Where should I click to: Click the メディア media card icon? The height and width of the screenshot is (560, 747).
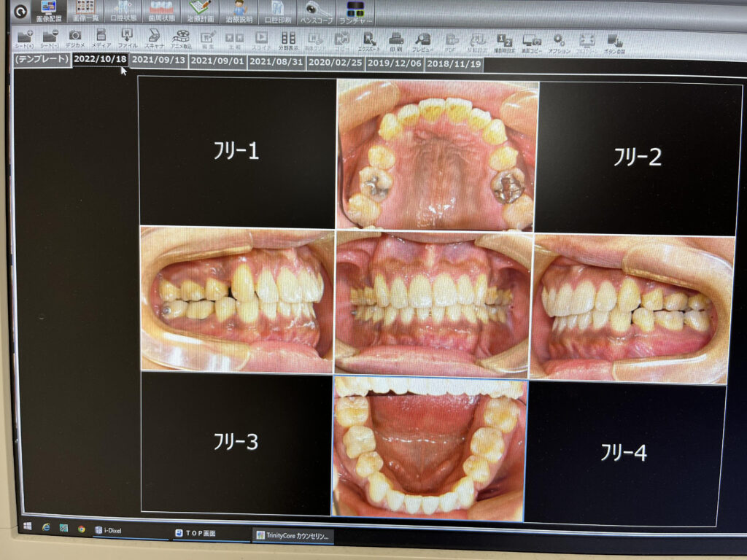(101, 38)
